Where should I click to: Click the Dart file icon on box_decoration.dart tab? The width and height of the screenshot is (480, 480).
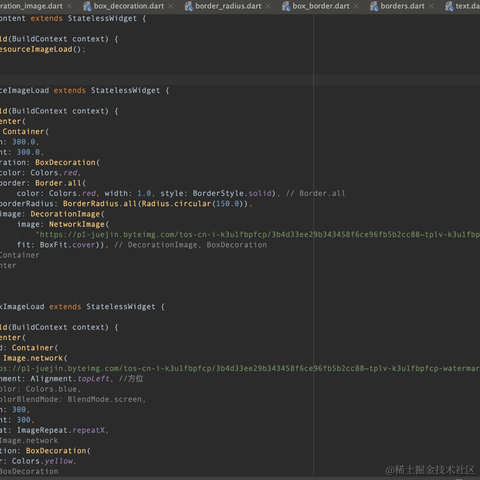(x=87, y=6)
